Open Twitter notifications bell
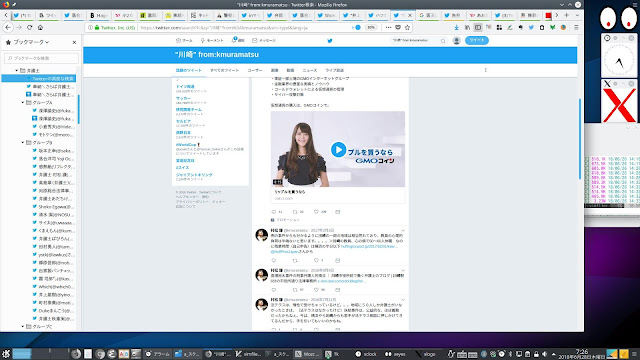Screen dimensions: 640x360 [238, 40]
